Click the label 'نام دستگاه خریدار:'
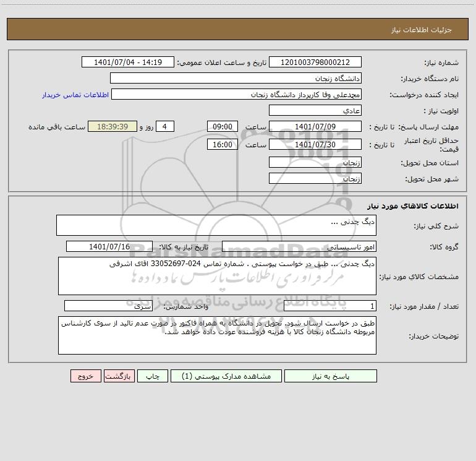The height and width of the screenshot is (461, 476). [x=430, y=79]
